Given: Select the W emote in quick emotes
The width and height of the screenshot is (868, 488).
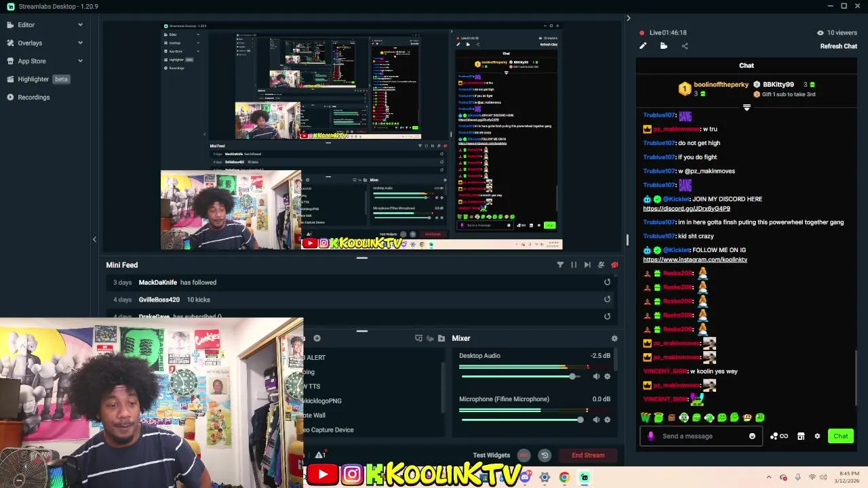Looking at the screenshot, I should (x=646, y=418).
